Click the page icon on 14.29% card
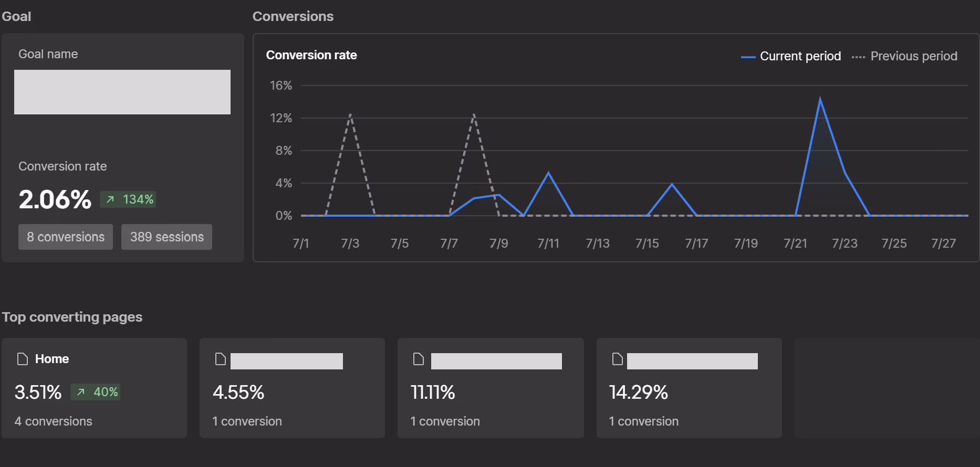 pyautogui.click(x=618, y=359)
